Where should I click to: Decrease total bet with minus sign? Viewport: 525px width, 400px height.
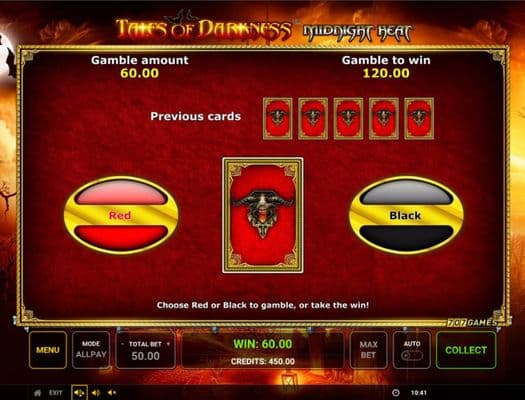[x=123, y=344]
